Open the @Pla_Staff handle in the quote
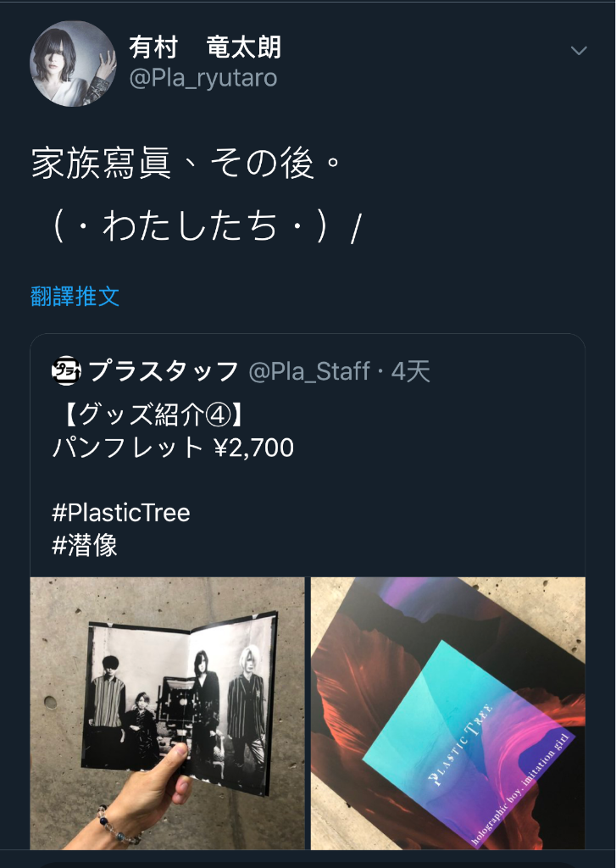616x868 pixels. pyautogui.click(x=308, y=371)
